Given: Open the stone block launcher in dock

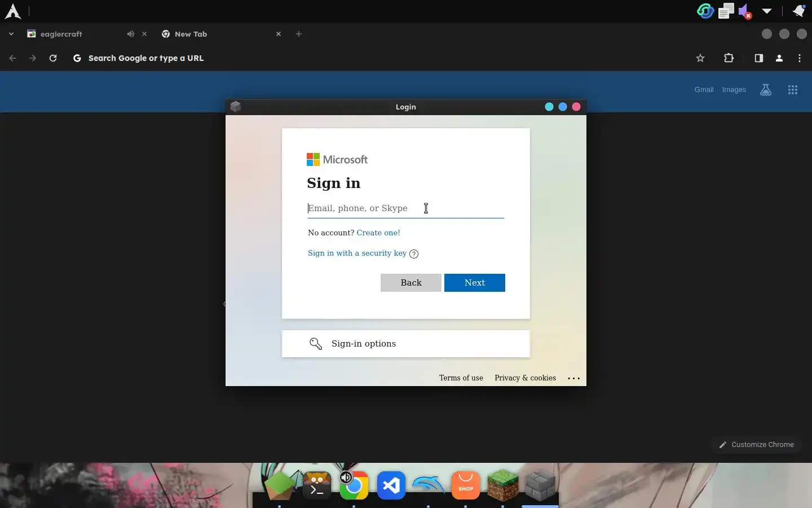Looking at the screenshot, I should point(540,485).
